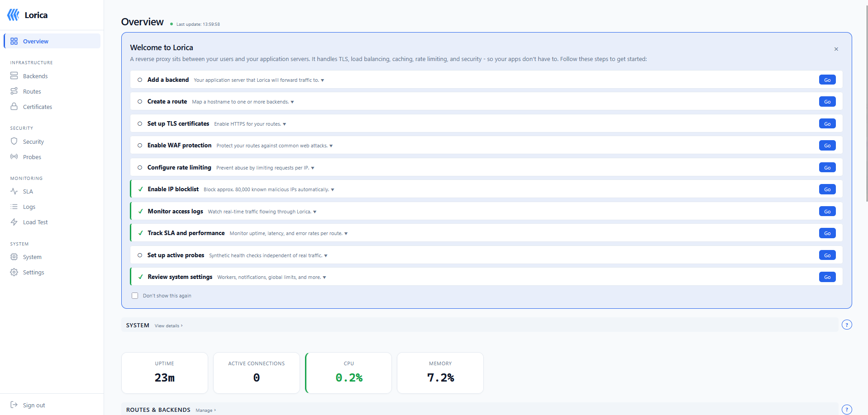This screenshot has width=868, height=415.
Task: Click the Certificates lock icon
Action: [14, 107]
